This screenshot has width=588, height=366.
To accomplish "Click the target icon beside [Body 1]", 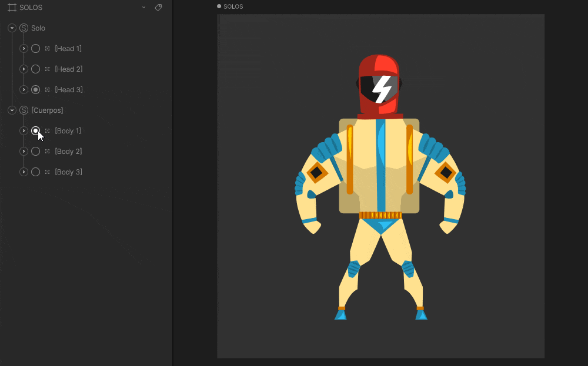I will tap(47, 131).
